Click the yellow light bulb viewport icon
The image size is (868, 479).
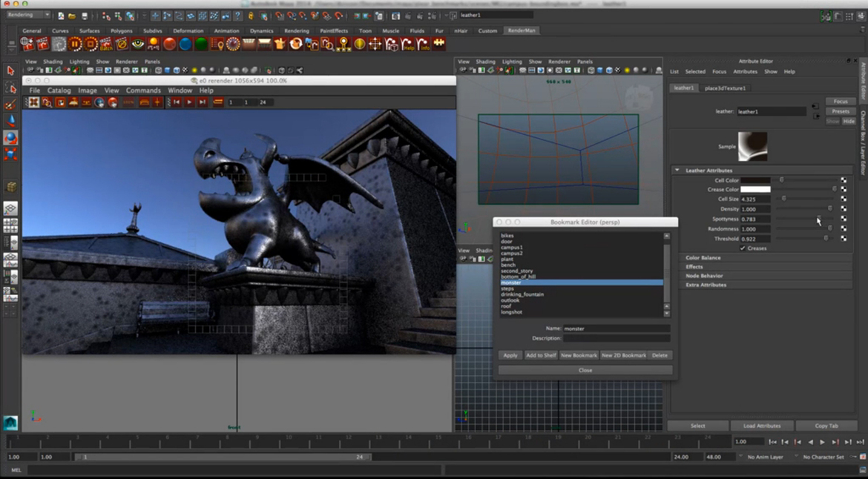tap(194, 70)
